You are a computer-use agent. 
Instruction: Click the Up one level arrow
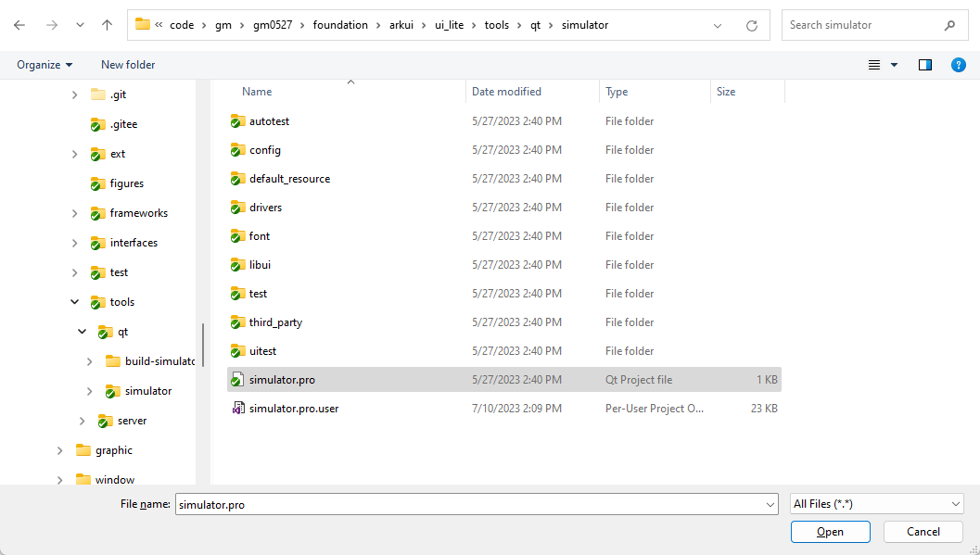click(x=107, y=25)
